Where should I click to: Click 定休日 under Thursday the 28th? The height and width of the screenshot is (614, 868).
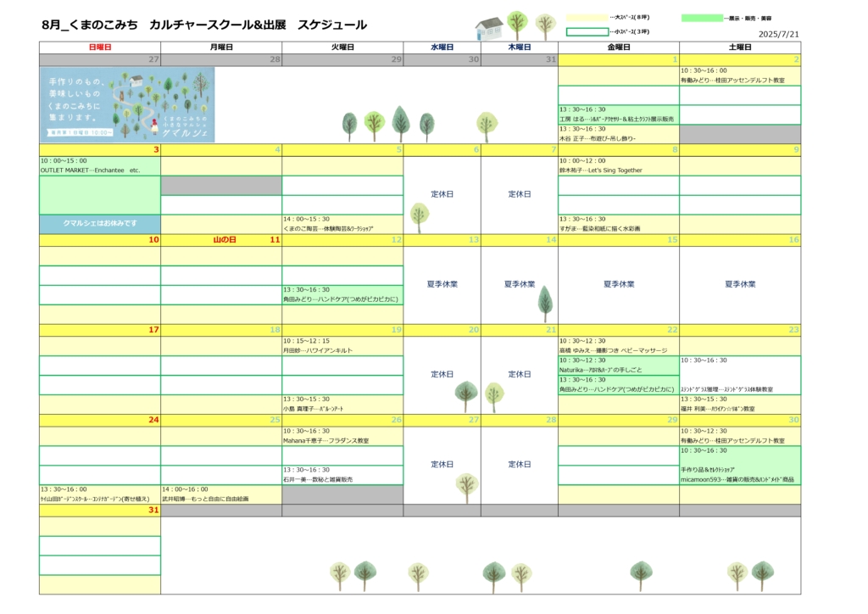click(x=520, y=465)
